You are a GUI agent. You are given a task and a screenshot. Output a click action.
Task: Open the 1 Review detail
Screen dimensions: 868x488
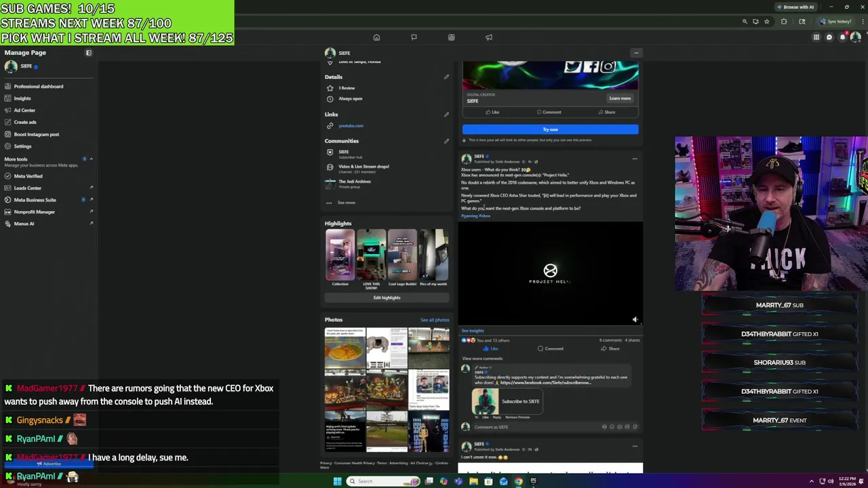click(347, 88)
